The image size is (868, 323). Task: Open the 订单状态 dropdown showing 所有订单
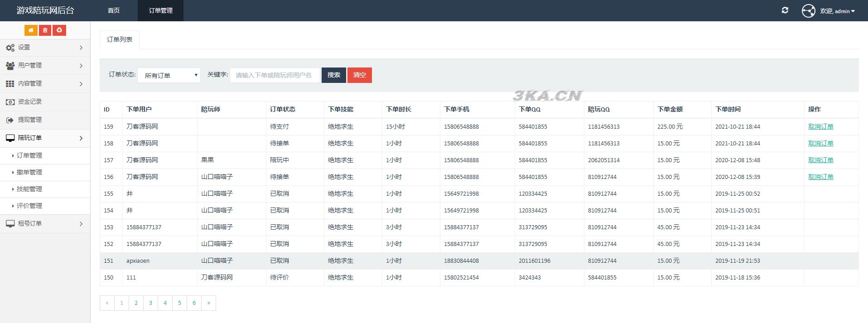(169, 75)
